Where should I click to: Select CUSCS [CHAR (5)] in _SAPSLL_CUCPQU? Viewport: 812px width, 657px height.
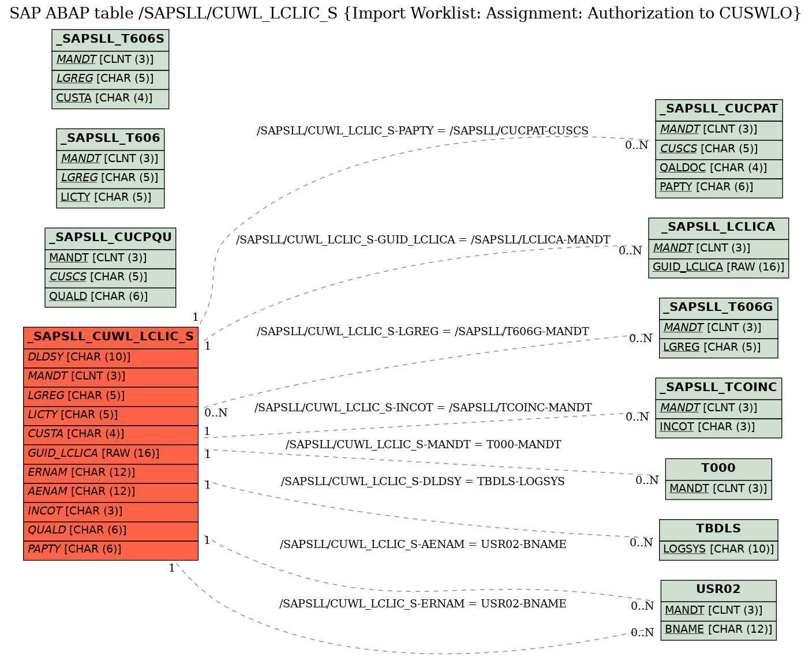[x=110, y=277]
